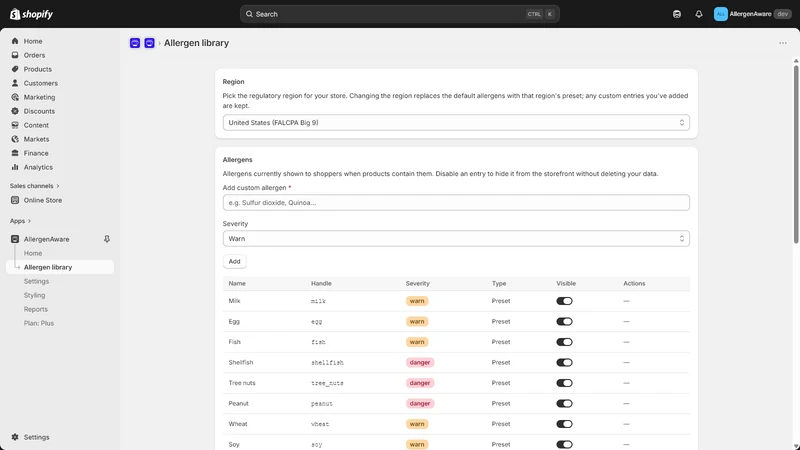800x450 pixels.
Task: Focus the top Search bar
Action: (399, 14)
